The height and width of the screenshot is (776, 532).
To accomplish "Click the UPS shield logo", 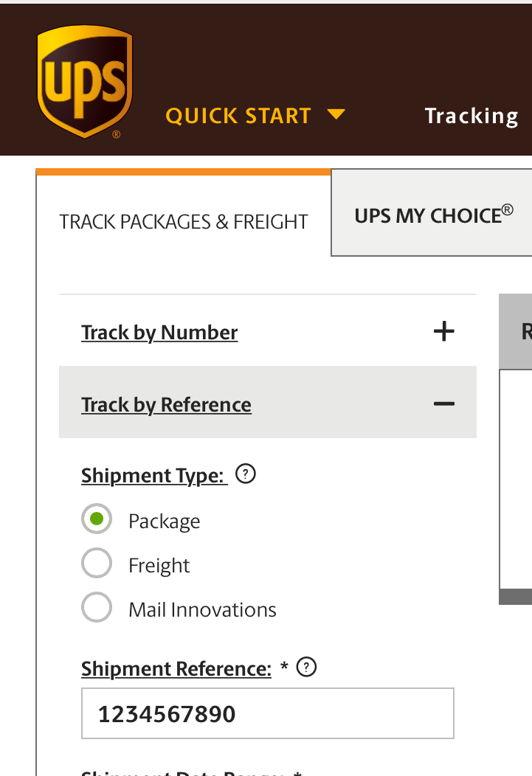I will pos(85,82).
